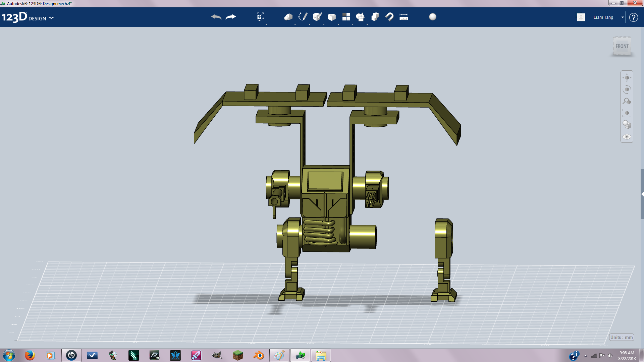The height and width of the screenshot is (362, 644).
Task: Open the Pattern tools menu
Action: (x=346, y=17)
